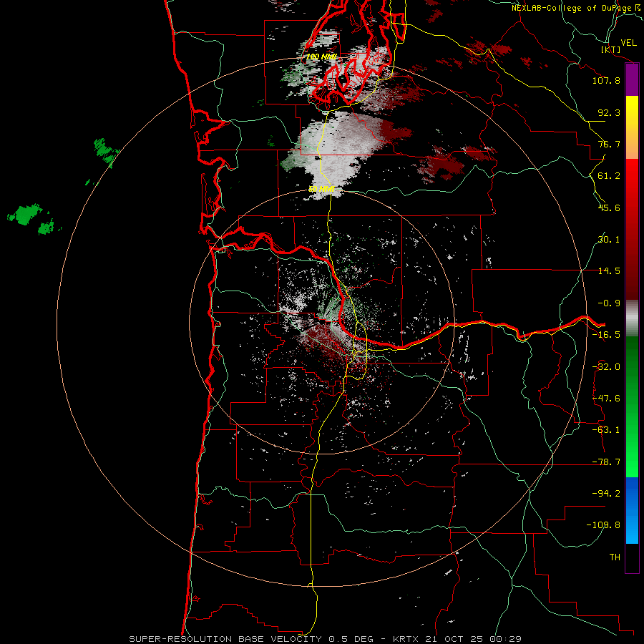
Task: Click the -78.7 velocity legend value
Action: coord(606,462)
